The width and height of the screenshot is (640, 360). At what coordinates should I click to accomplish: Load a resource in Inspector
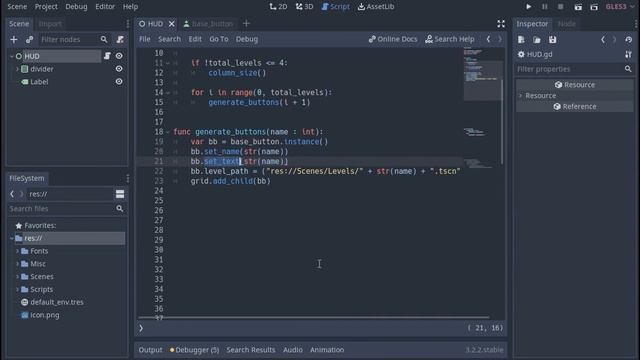pyautogui.click(x=537, y=40)
